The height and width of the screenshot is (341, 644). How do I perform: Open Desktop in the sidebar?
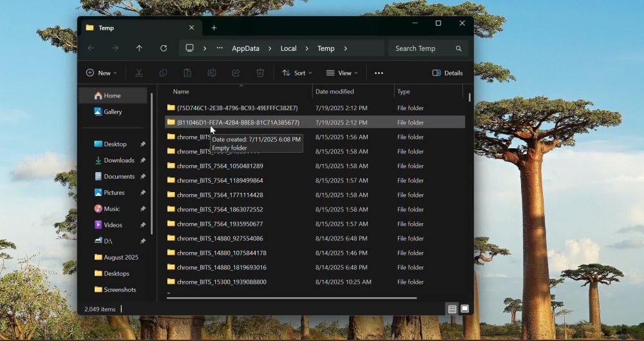[x=115, y=144]
